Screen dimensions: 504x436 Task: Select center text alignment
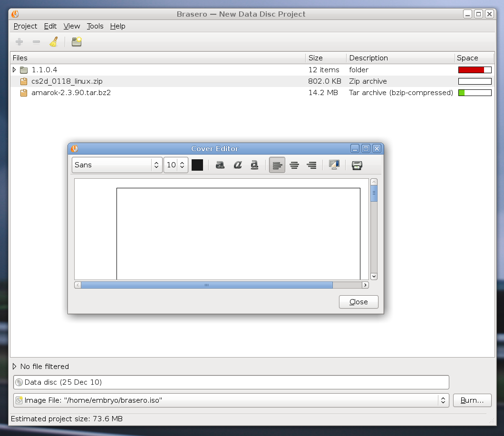pyautogui.click(x=294, y=165)
